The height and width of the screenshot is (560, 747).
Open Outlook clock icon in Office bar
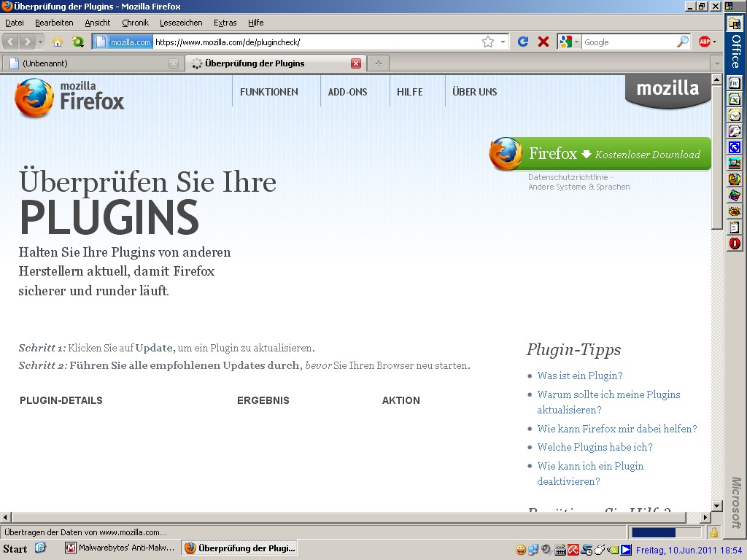coord(734,115)
